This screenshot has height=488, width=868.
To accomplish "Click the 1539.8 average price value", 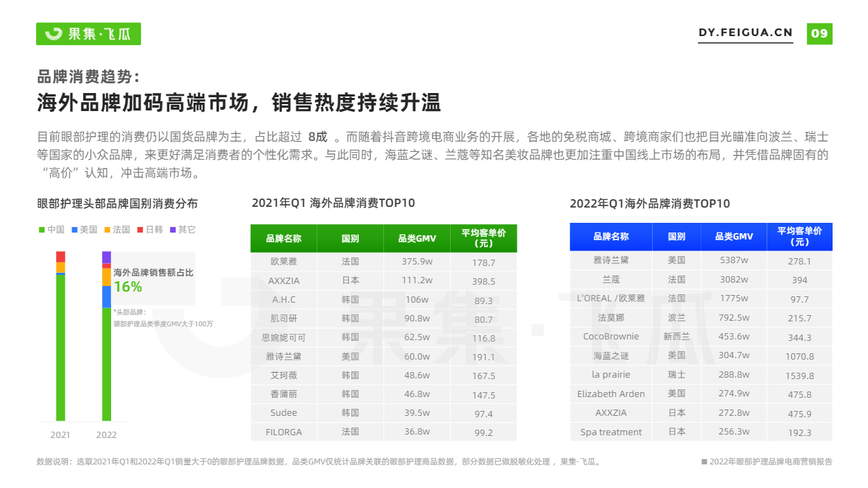I will 800,375.
